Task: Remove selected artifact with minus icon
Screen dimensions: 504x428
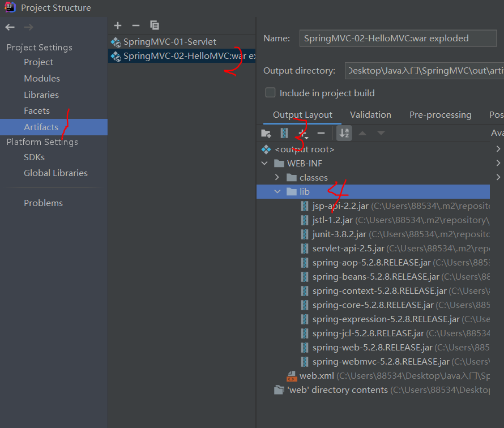Action: point(136,25)
